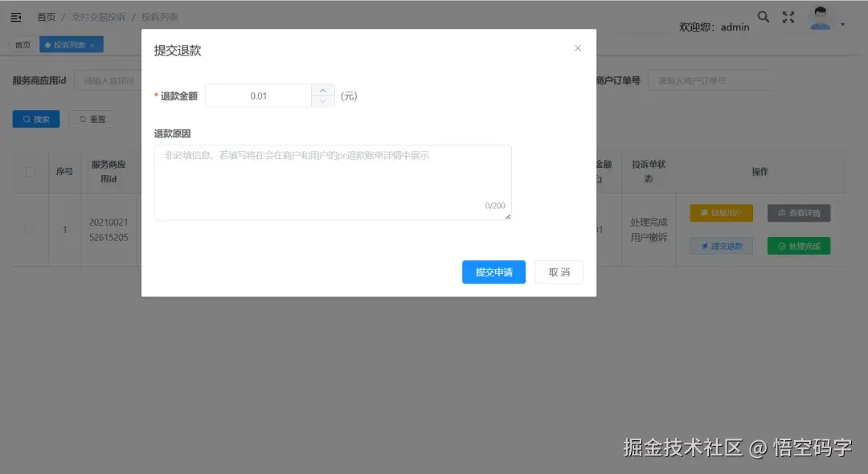Select all rows with the header checkbox

[30, 170]
